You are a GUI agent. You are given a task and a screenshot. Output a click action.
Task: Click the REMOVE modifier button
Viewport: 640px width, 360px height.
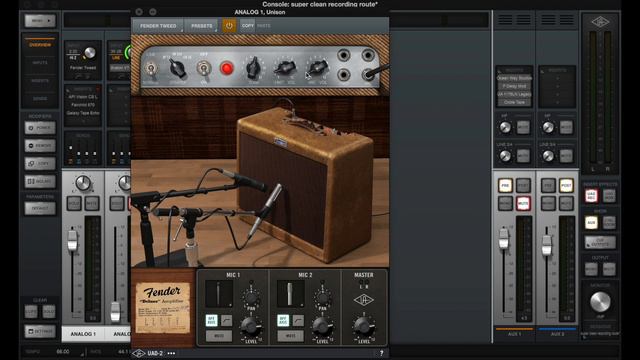40,146
